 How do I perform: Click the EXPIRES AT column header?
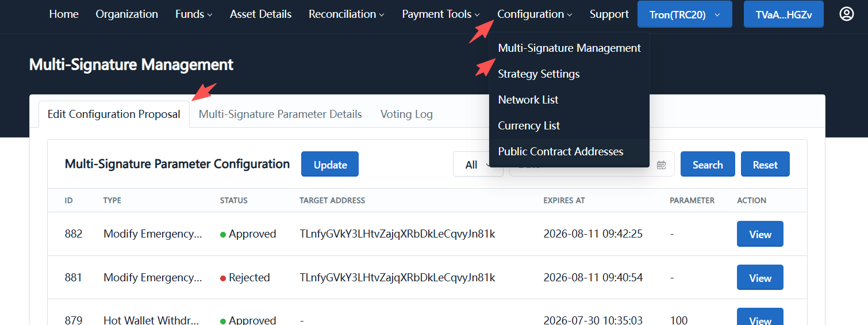coord(564,201)
